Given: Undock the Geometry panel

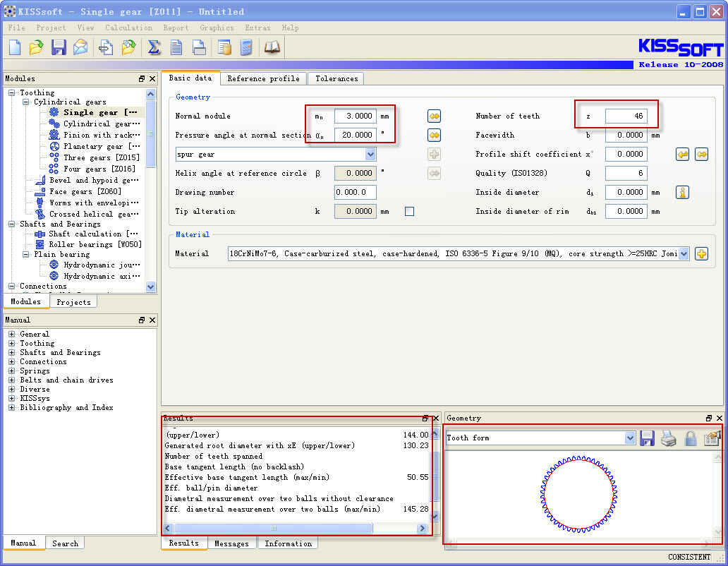Looking at the screenshot, I should coord(709,419).
